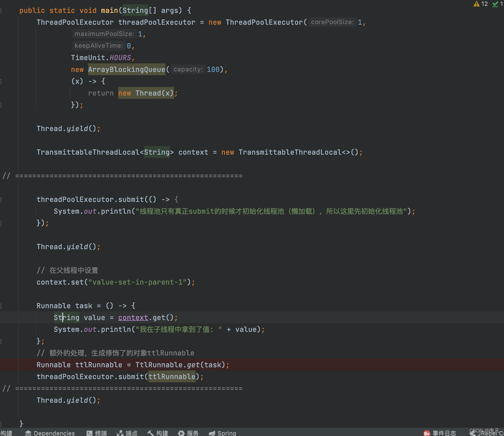The image size is (504, 436).
Task: Click the capacity: inlay hint
Action: [188, 69]
